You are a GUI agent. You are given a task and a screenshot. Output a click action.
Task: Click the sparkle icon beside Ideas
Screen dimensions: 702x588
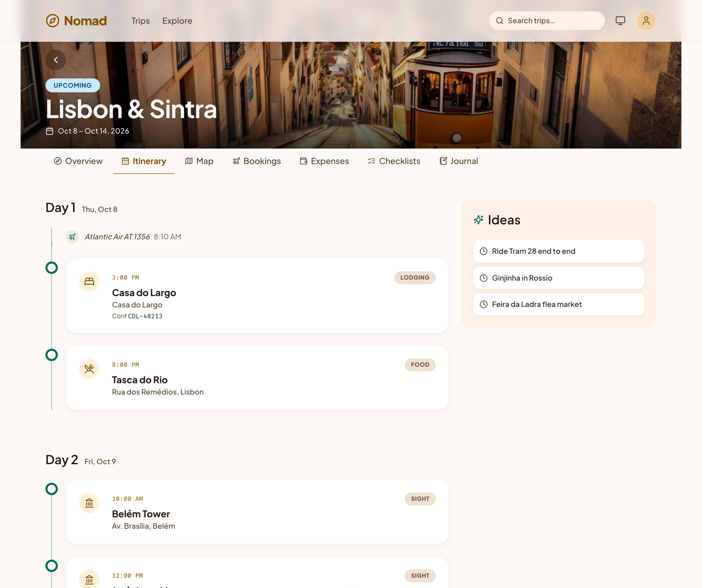tap(479, 220)
